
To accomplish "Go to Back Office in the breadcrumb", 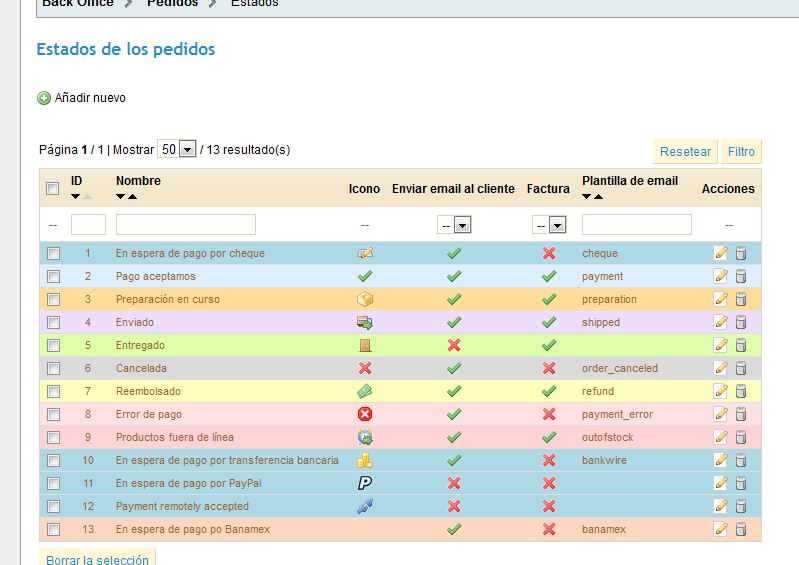I will pyautogui.click(x=77, y=3).
